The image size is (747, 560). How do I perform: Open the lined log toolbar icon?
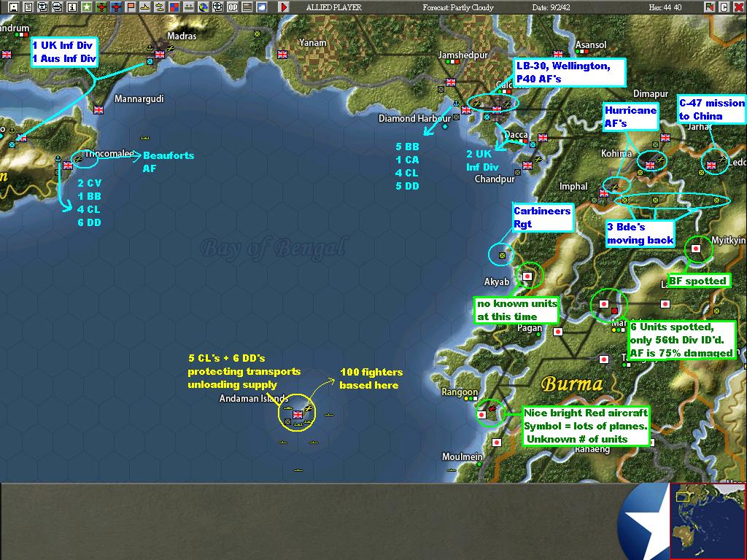coord(247,7)
